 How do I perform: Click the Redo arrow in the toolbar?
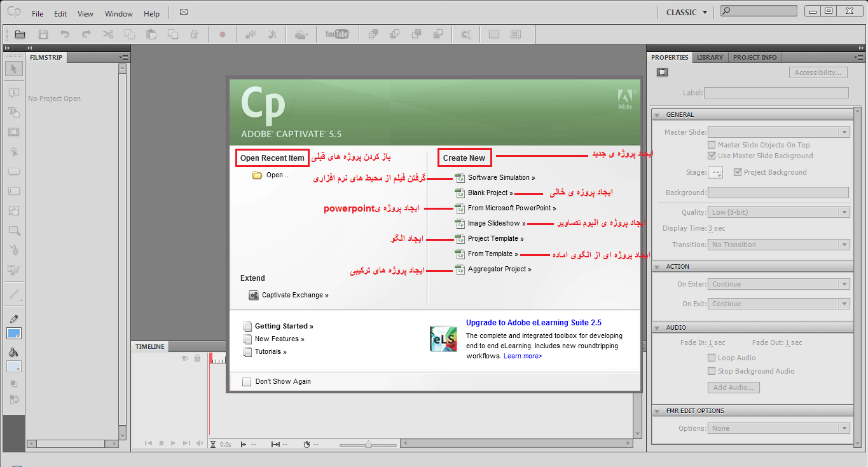coord(86,34)
